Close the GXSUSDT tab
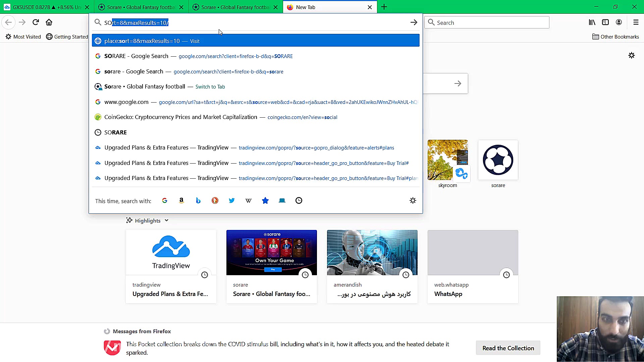This screenshot has height=362, width=644. pyautogui.click(x=87, y=7)
